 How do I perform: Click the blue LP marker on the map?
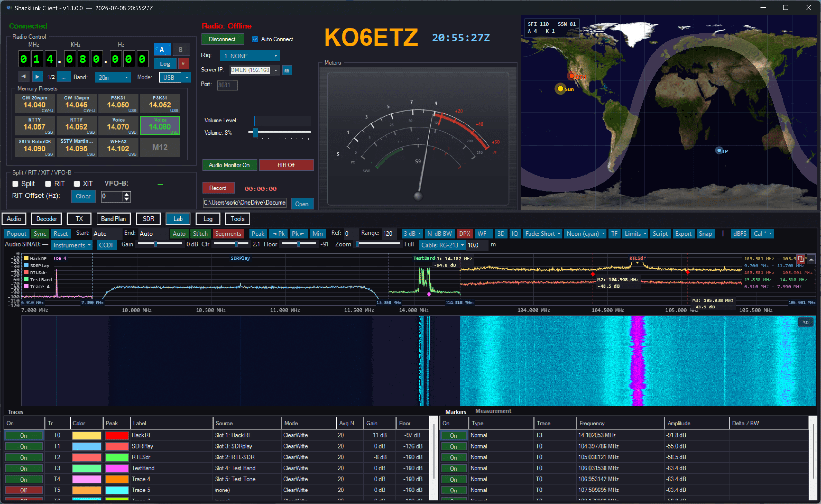719,151
